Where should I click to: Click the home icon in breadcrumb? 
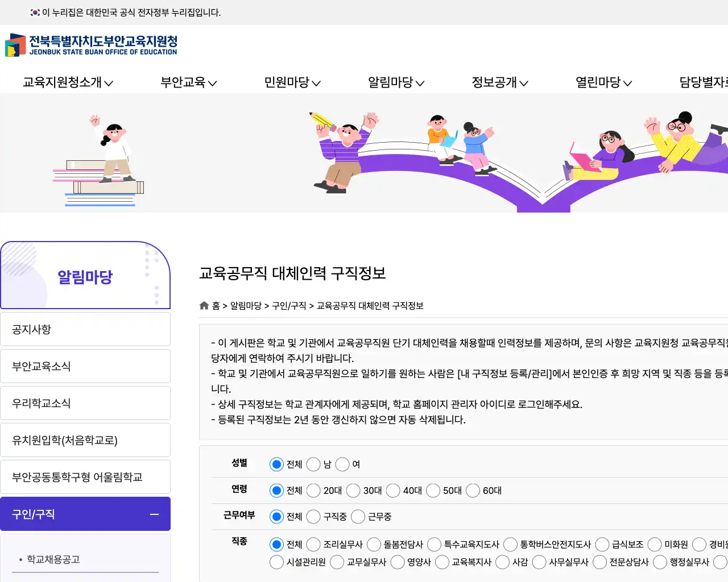pyautogui.click(x=204, y=306)
